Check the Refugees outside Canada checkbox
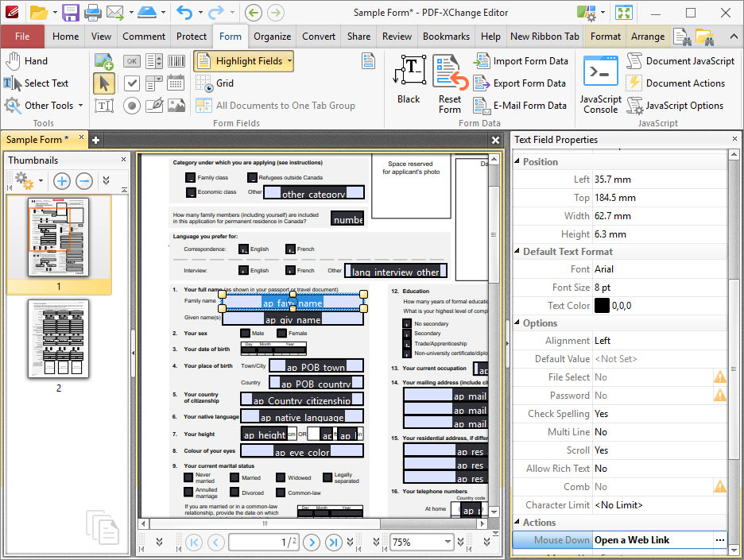Image resolution: width=744 pixels, height=560 pixels. pyautogui.click(x=252, y=178)
